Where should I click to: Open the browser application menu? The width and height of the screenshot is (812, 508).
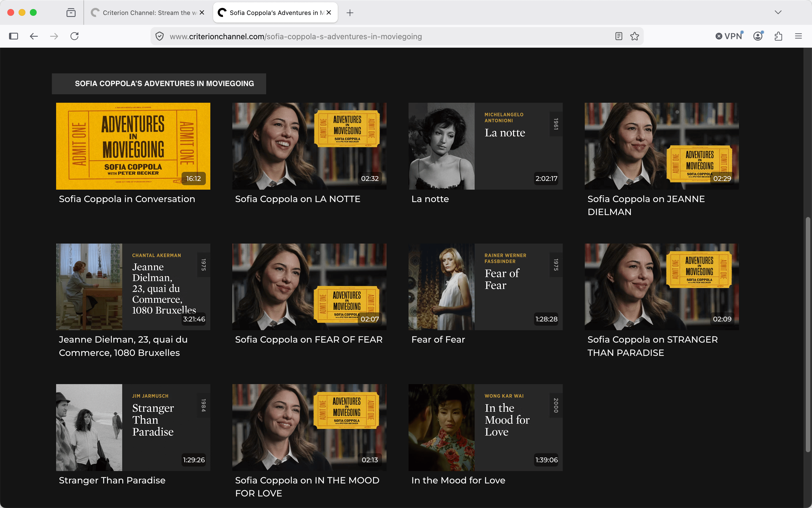click(x=798, y=36)
